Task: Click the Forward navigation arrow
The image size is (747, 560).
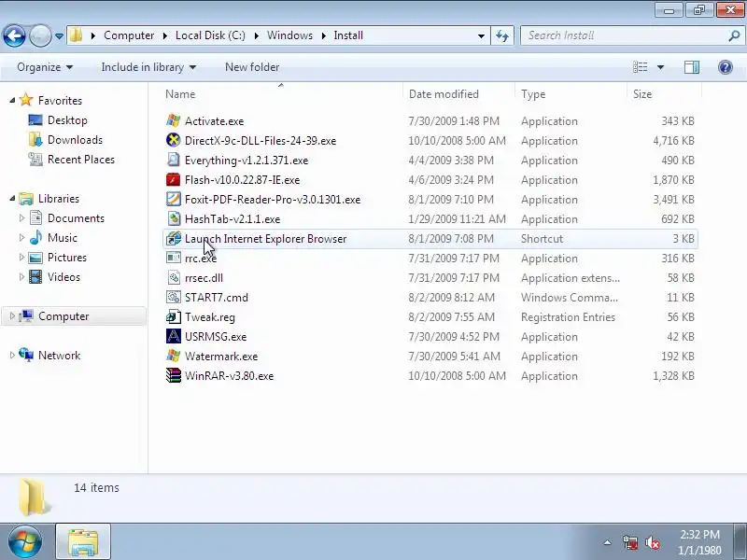Action: [x=40, y=35]
